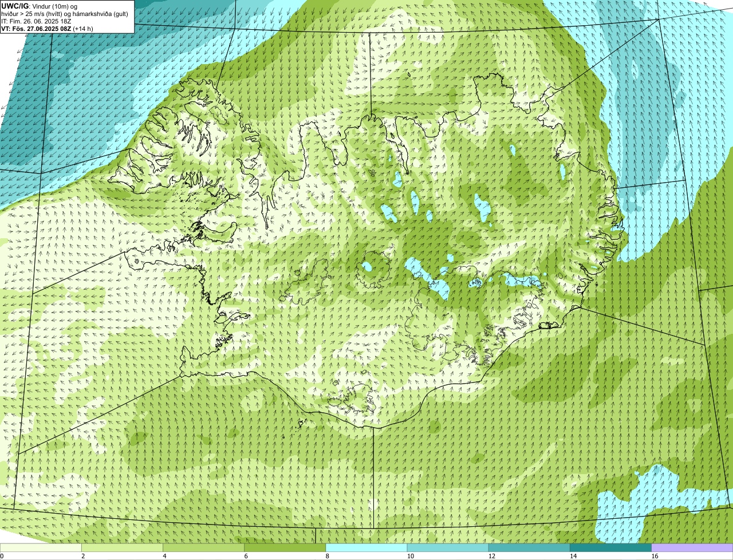Select the 14–16 dark teal legend swatch
Screen dimensions: 733x560
[610, 547]
